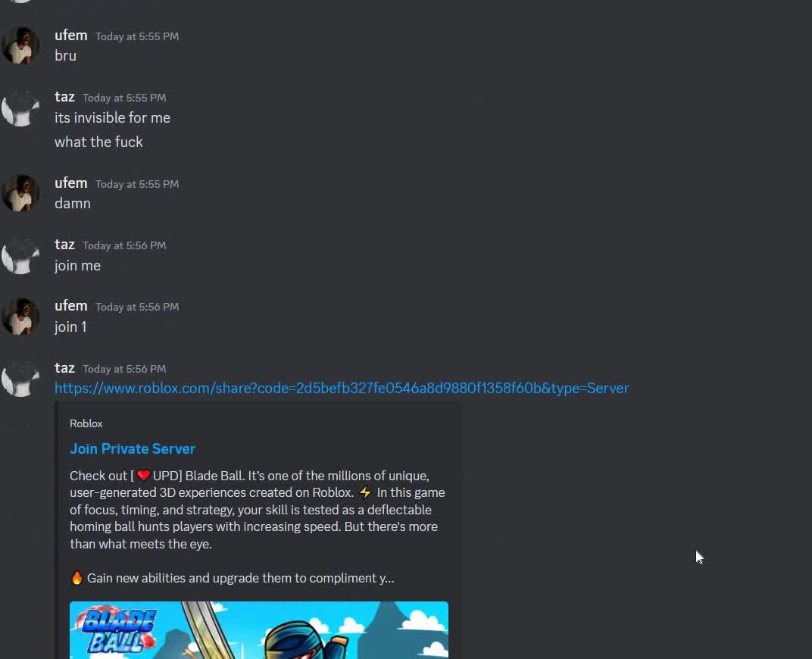The width and height of the screenshot is (812, 659).
Task: Click ufem's avatar beside the "join 1" message
Action: pos(20,317)
